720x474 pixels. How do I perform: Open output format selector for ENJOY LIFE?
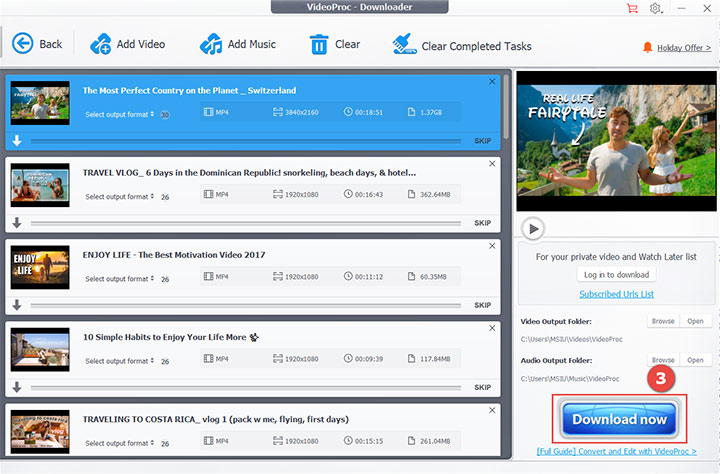120,279
